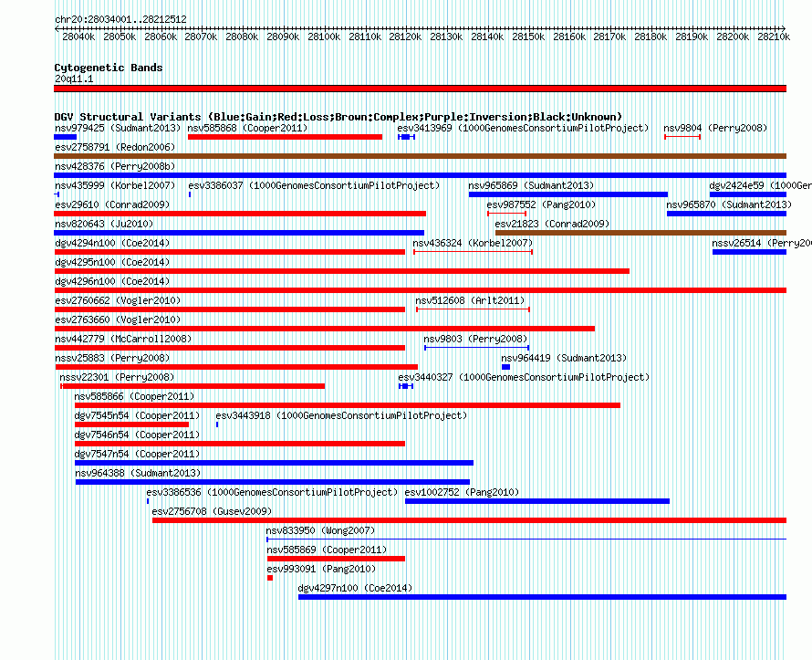This screenshot has width=812, height=660.
Task: Select the dgv4297n100 (Coe2014) blue bar
Action: point(542,597)
